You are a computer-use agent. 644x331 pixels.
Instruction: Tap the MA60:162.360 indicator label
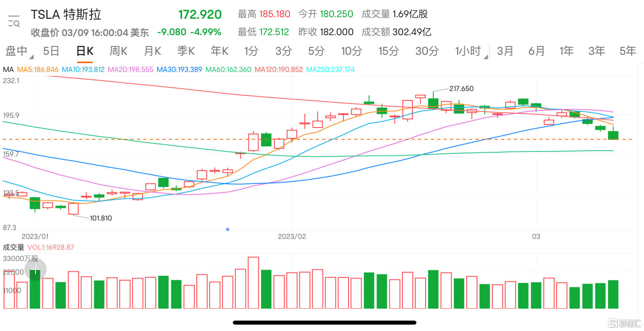228,70
